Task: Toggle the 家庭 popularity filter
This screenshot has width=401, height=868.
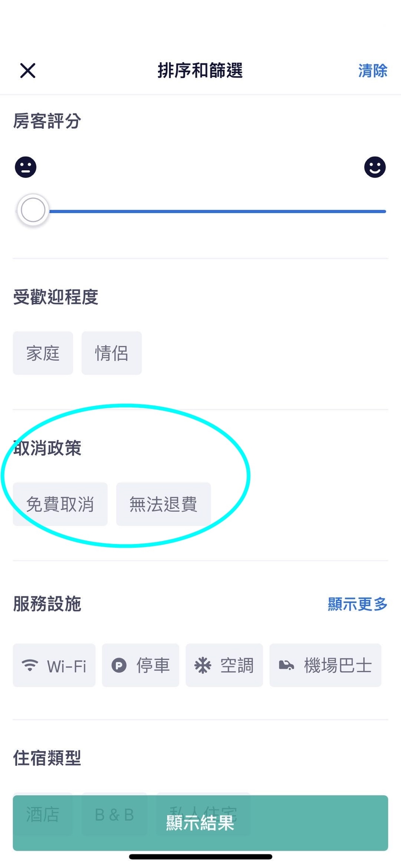Action: tap(43, 353)
